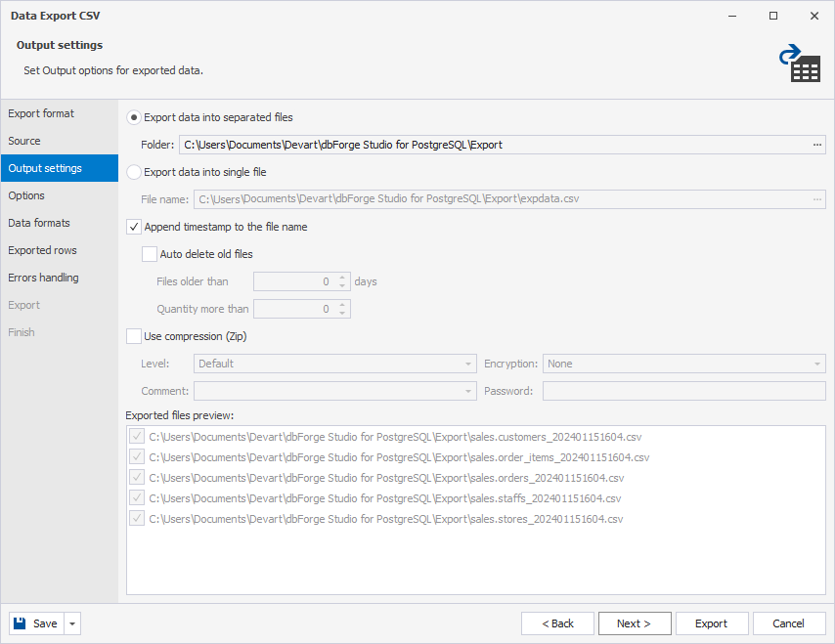Enable Use compression (Zip) checkbox
Image resolution: width=835 pixels, height=644 pixels.
point(134,336)
